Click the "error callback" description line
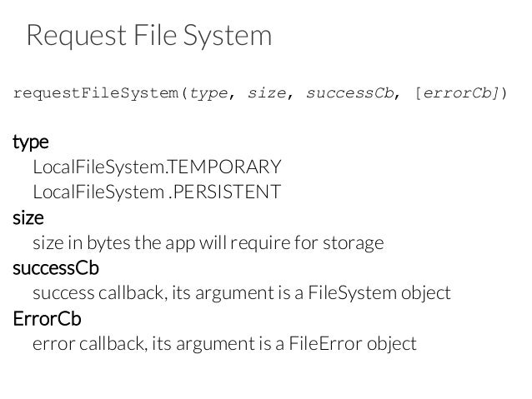This screenshot has height=399, width=532. 223,343
